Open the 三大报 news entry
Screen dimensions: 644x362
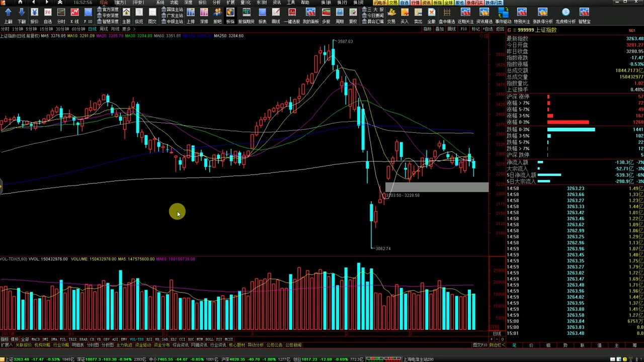[x=373, y=10]
